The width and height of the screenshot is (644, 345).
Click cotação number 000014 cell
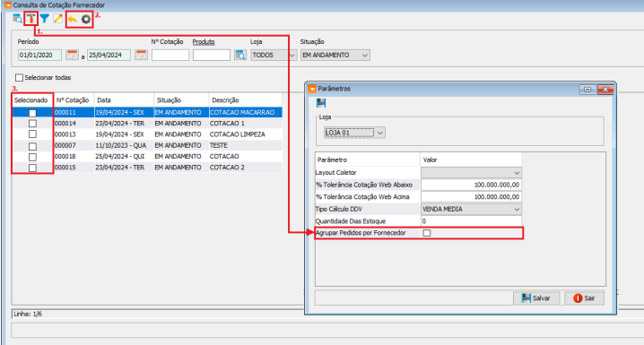[74, 124]
